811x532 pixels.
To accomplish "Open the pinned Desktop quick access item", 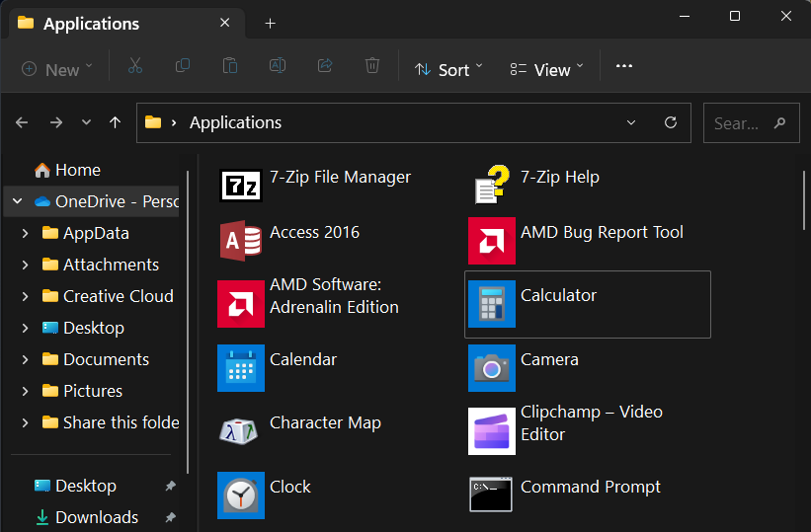I will [75, 486].
